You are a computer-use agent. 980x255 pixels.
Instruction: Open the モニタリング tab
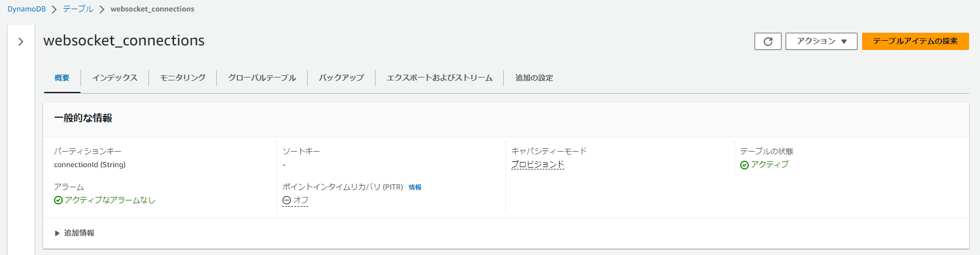coord(183,78)
